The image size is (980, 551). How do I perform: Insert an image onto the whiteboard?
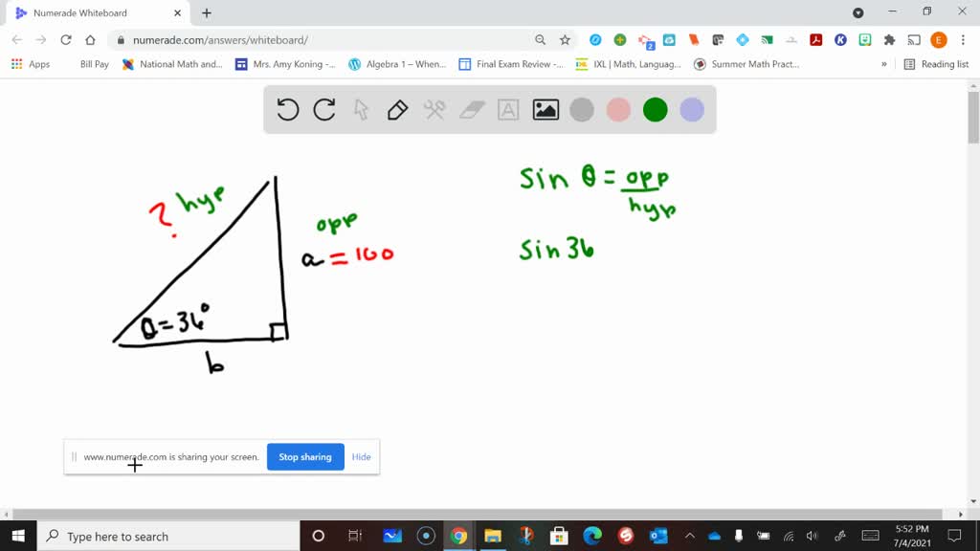click(546, 110)
